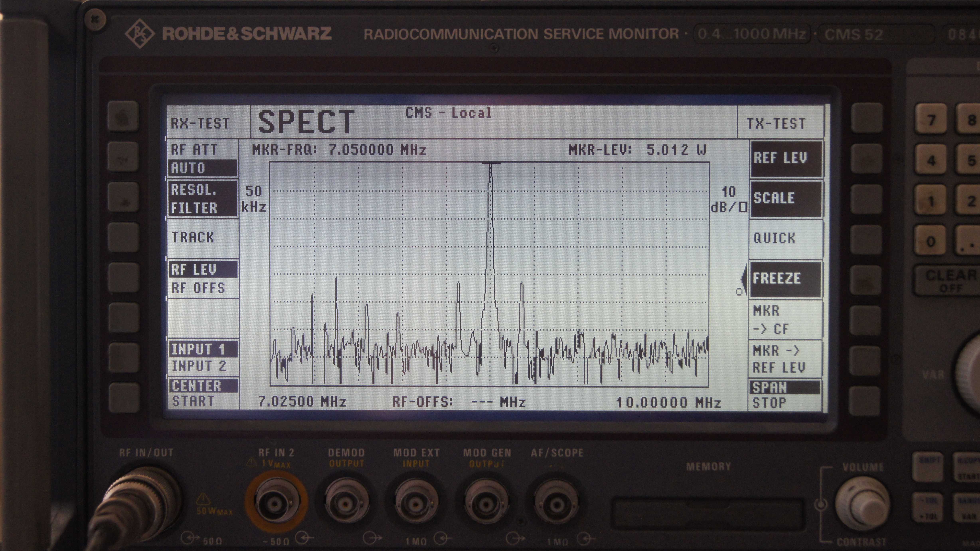Select the highlighted CENTER frequency option
Image resolution: width=980 pixels, height=551 pixels.
pyautogui.click(x=203, y=385)
